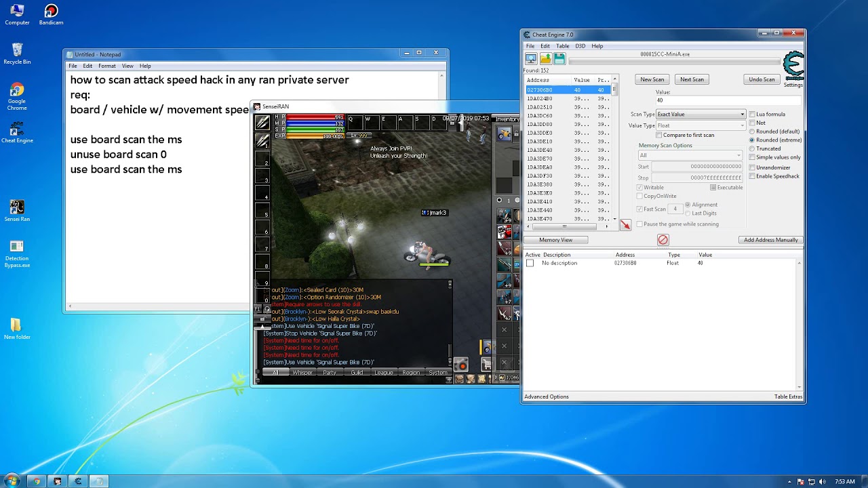Open the Value Type Float dropdown
Screen dimensions: 868x488
[701, 125]
